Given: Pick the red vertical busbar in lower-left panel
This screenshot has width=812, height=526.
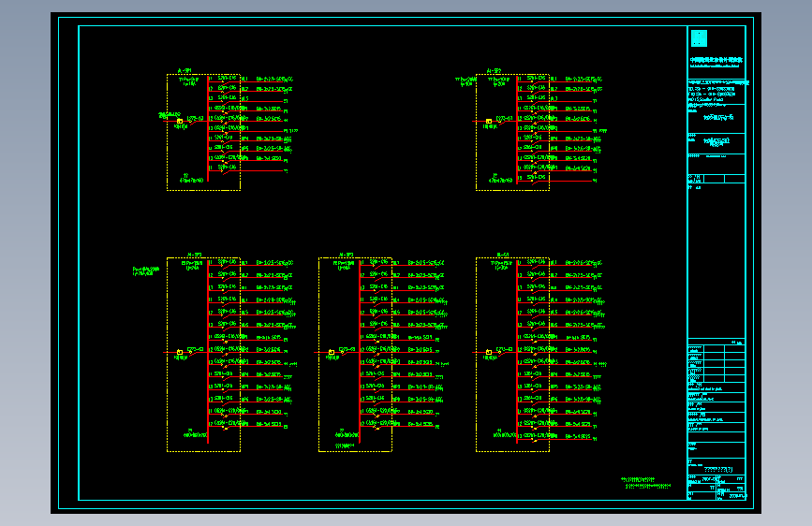Looking at the screenshot, I should pyautogui.click(x=208, y=352).
